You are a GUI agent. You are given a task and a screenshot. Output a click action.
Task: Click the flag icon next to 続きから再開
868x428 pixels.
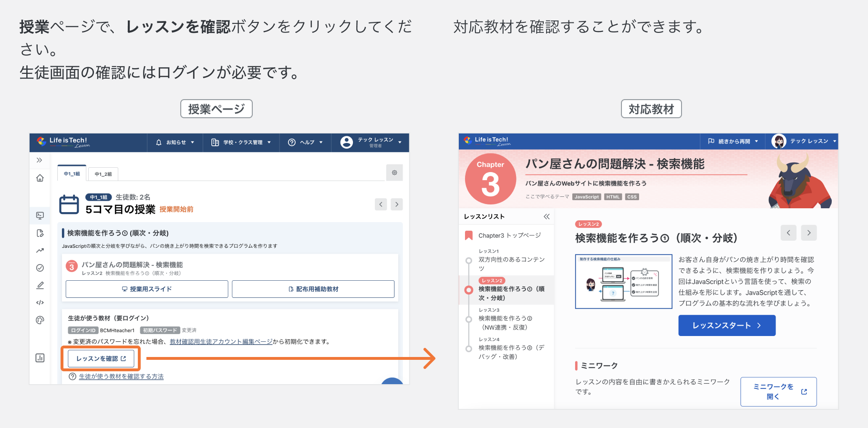(x=711, y=141)
